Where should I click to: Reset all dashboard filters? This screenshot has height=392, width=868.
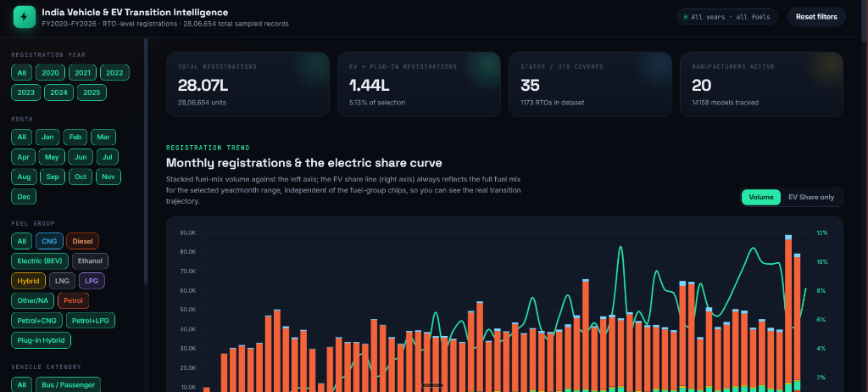point(816,17)
